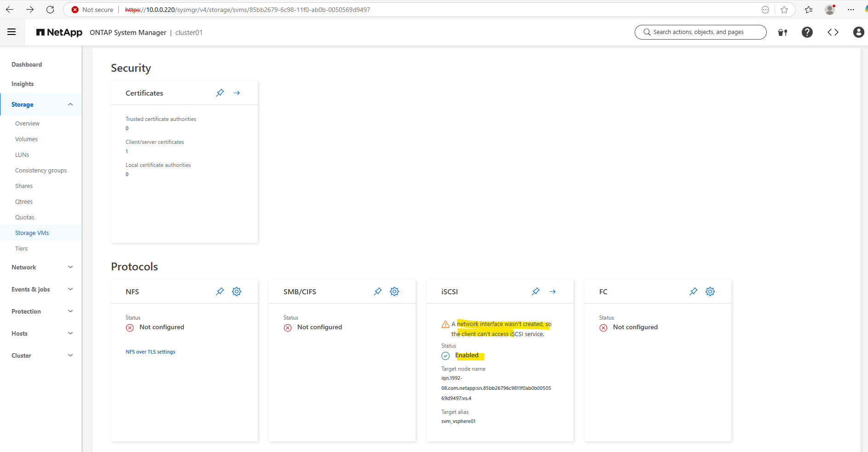Open SMB/CIFS configuration gear
Image resolution: width=868 pixels, height=452 pixels.
(394, 292)
